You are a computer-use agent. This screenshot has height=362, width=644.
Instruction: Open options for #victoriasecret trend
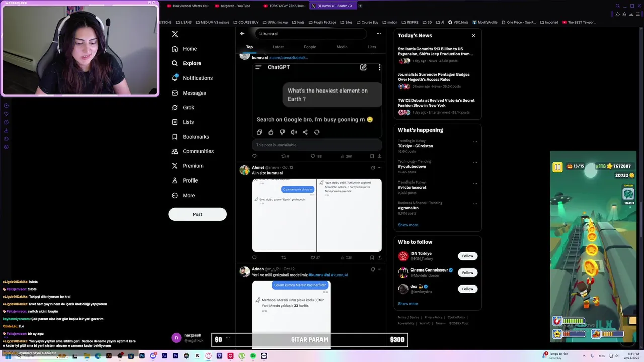[x=475, y=183]
